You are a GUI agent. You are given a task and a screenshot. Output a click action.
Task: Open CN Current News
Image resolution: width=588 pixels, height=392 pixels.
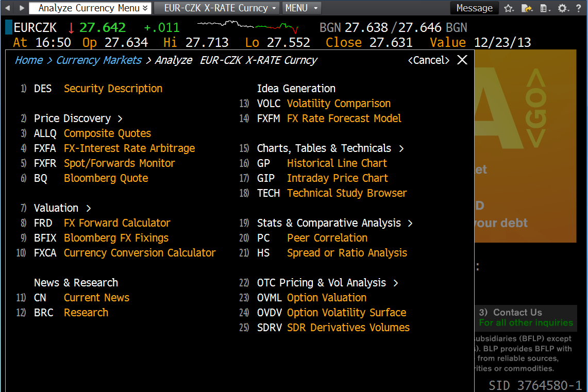73,298
